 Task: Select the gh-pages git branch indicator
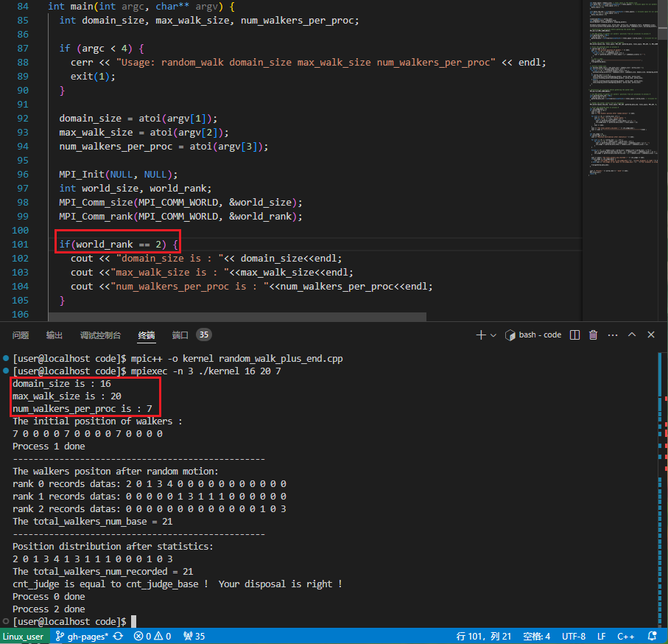82,637
